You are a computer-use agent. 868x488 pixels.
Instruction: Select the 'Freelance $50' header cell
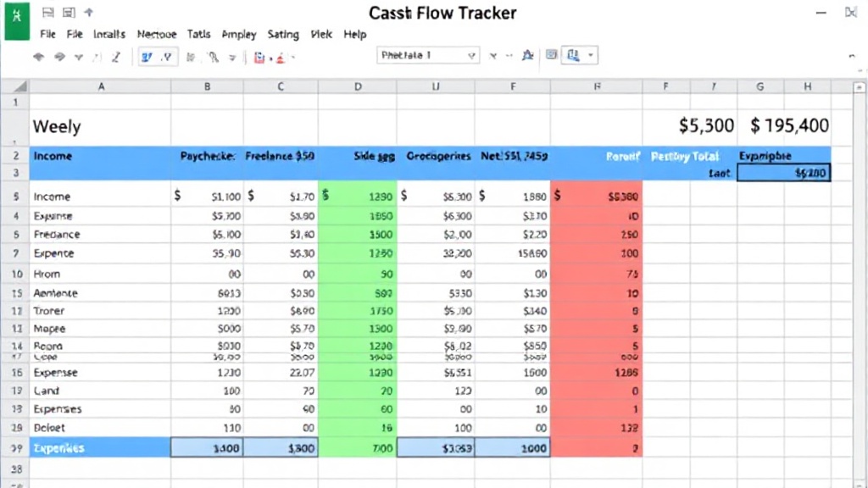point(281,156)
